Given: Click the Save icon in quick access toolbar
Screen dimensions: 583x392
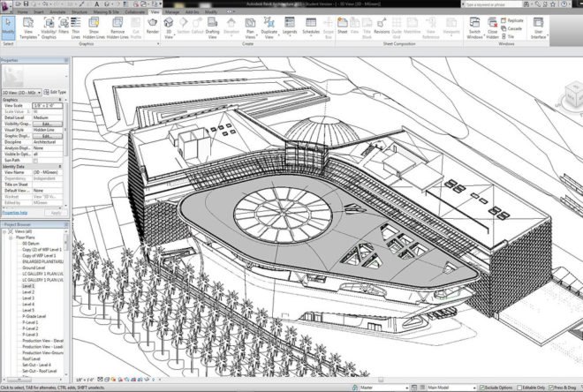Looking at the screenshot, I should [x=26, y=4].
